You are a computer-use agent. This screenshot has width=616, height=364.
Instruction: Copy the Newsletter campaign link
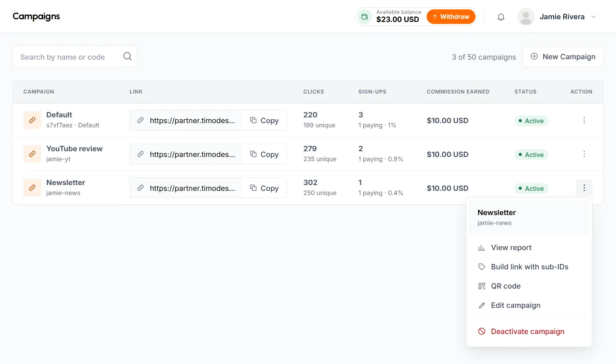click(264, 188)
